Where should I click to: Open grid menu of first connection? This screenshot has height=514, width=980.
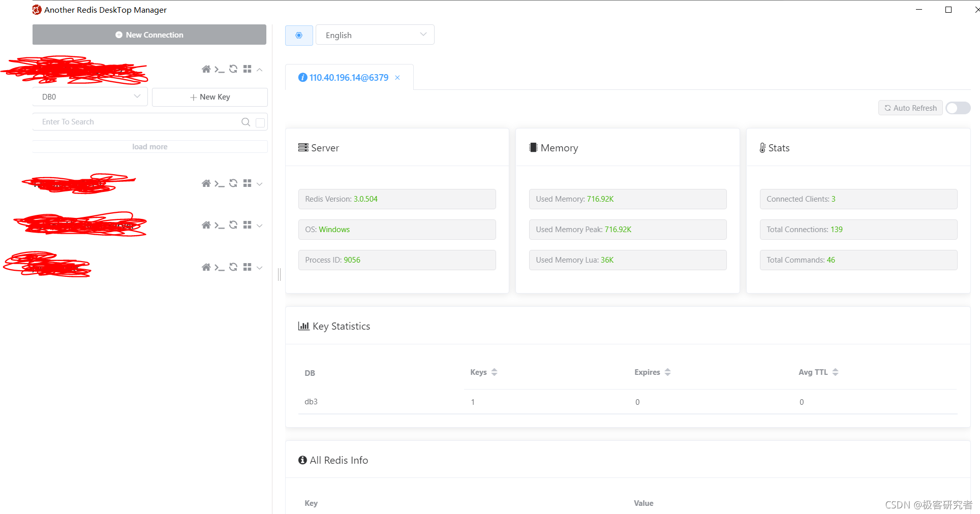[247, 69]
